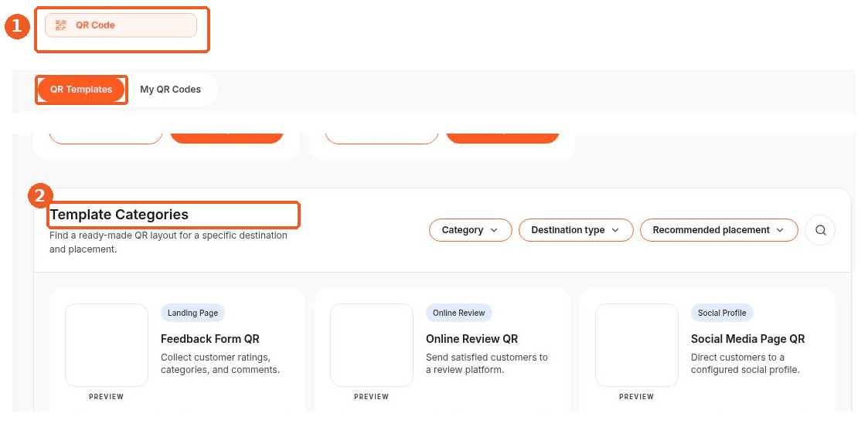Click the search magnifier icon
The image size is (868, 427).
click(820, 230)
